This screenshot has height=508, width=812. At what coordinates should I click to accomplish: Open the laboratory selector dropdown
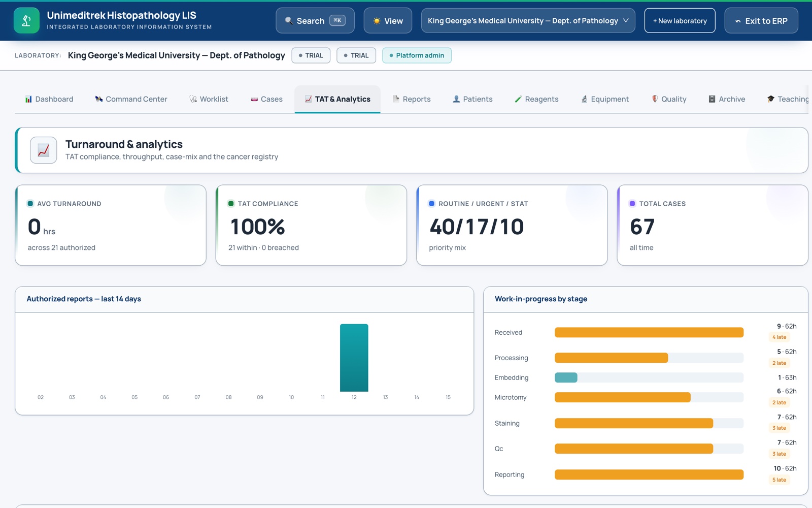pyautogui.click(x=528, y=21)
